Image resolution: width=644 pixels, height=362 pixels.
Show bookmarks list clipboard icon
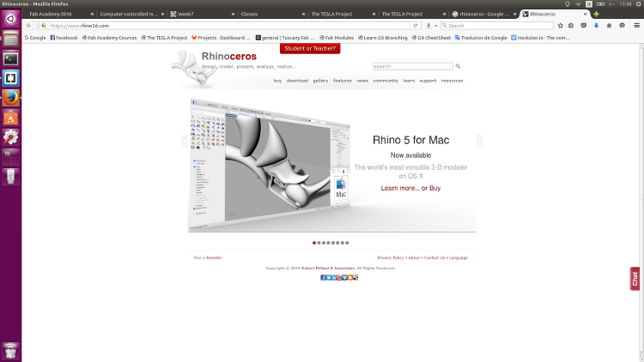pyautogui.click(x=571, y=26)
